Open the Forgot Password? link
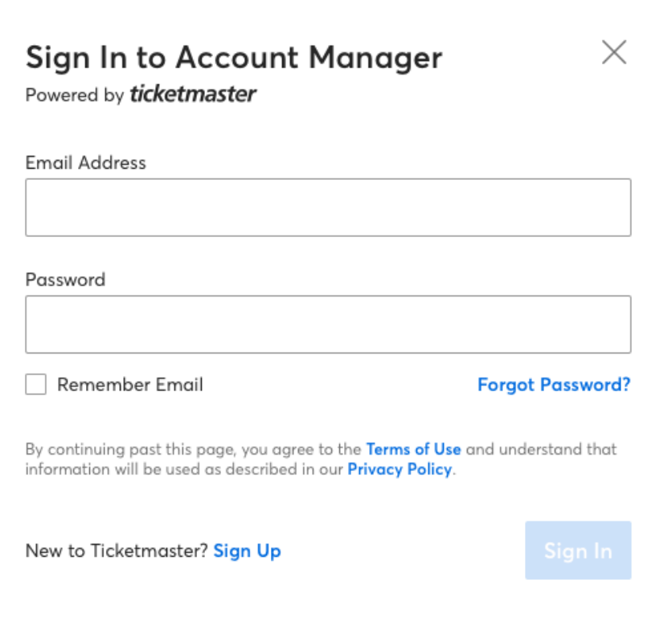672x625 pixels. [x=554, y=385]
